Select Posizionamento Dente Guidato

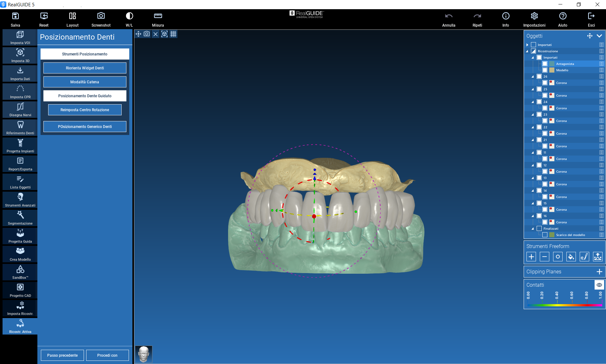coord(85,96)
